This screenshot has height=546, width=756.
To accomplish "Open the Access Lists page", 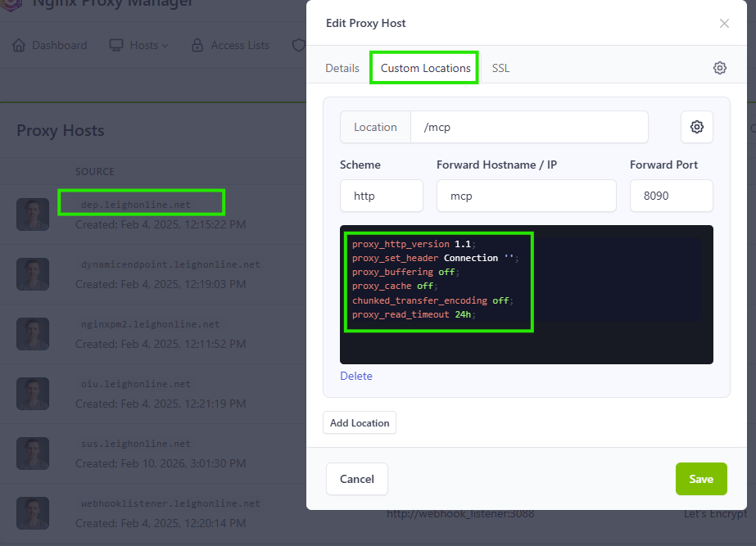I will (x=230, y=45).
